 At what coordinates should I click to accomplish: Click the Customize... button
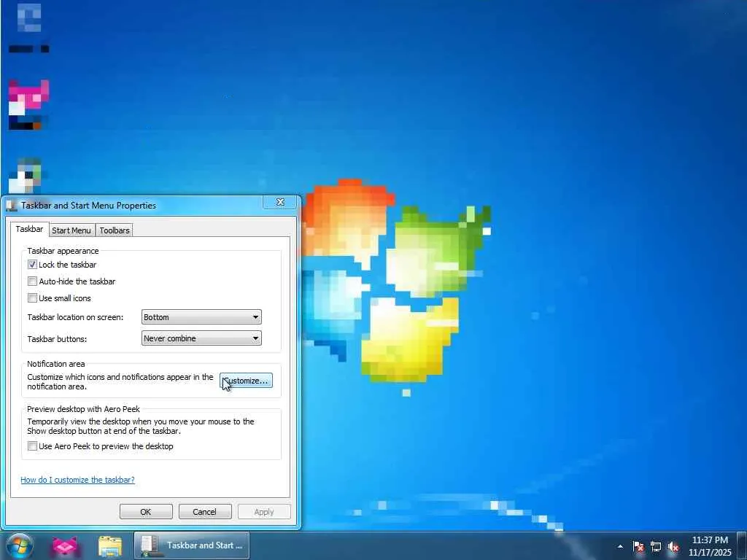[x=247, y=381]
